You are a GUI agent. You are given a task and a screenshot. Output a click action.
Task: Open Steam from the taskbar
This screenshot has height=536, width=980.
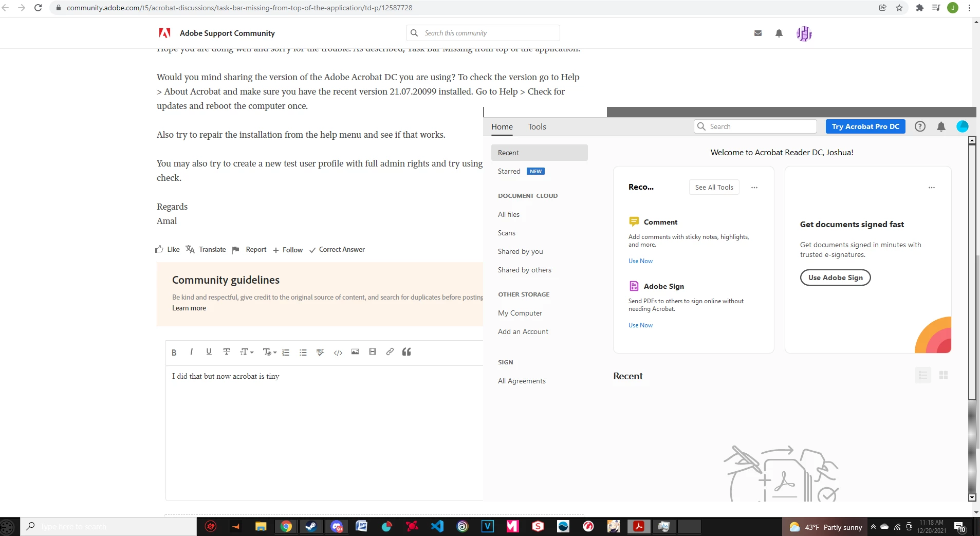click(311, 526)
